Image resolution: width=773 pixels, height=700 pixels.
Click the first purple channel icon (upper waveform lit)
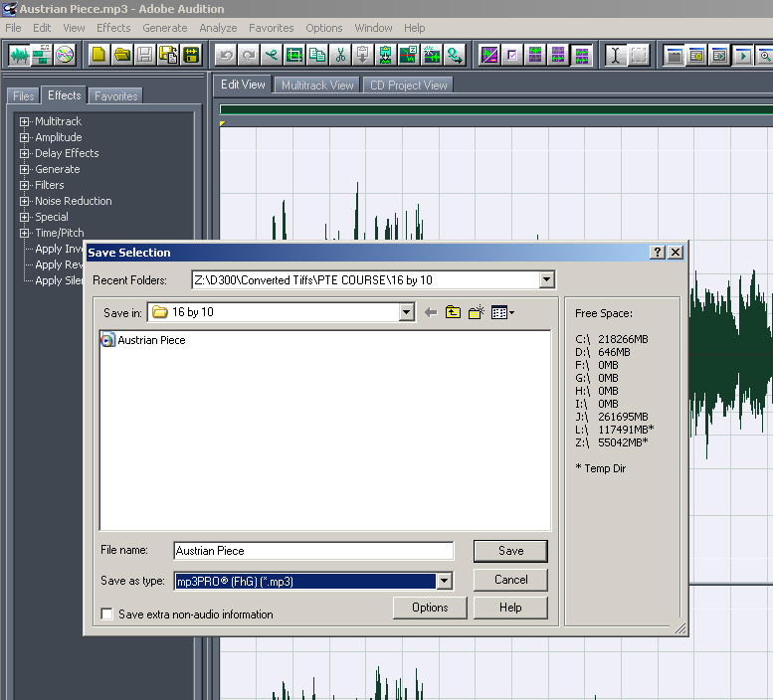535,55
